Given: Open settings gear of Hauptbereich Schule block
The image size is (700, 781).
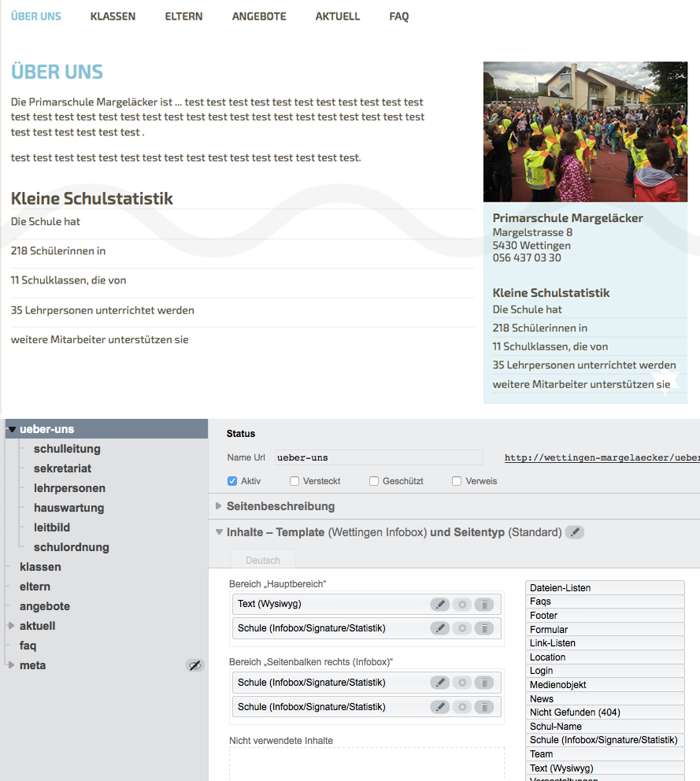Looking at the screenshot, I should coord(462,628).
